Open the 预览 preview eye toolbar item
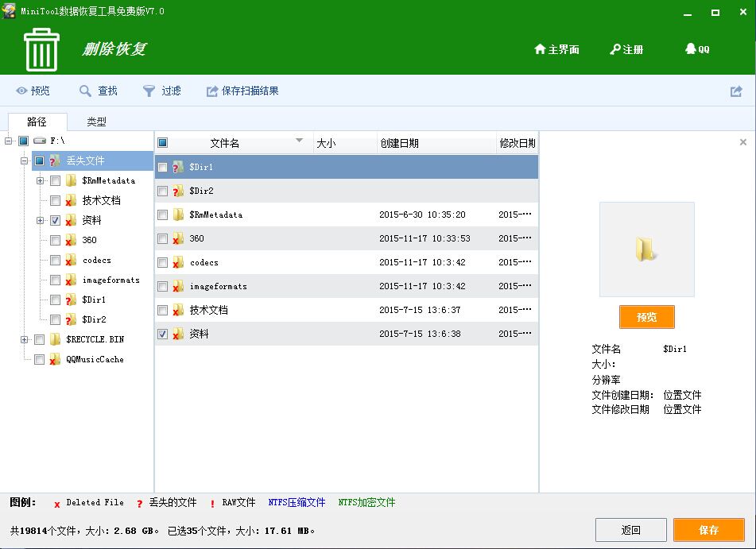The image size is (756, 549). (33, 91)
